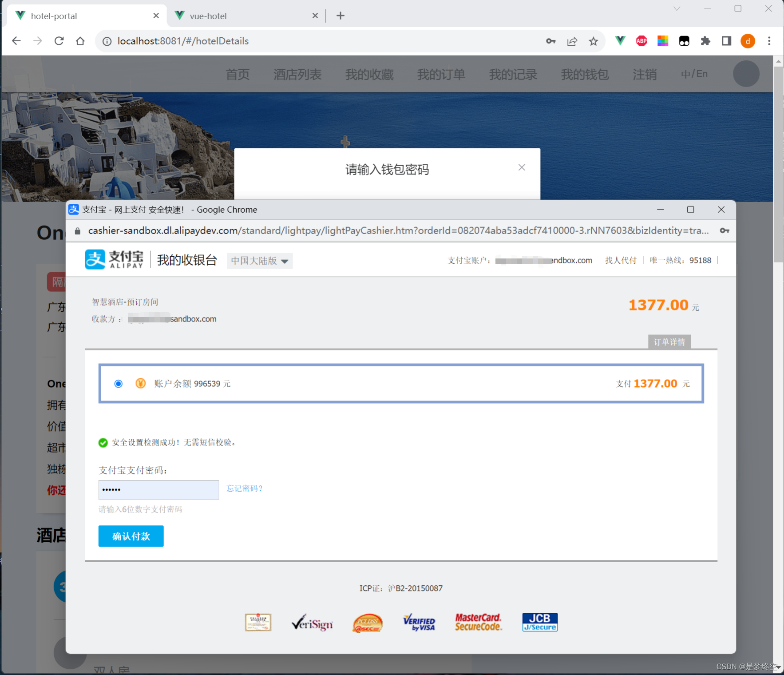Go back using the browser back arrow
The image size is (784, 675).
(x=16, y=41)
